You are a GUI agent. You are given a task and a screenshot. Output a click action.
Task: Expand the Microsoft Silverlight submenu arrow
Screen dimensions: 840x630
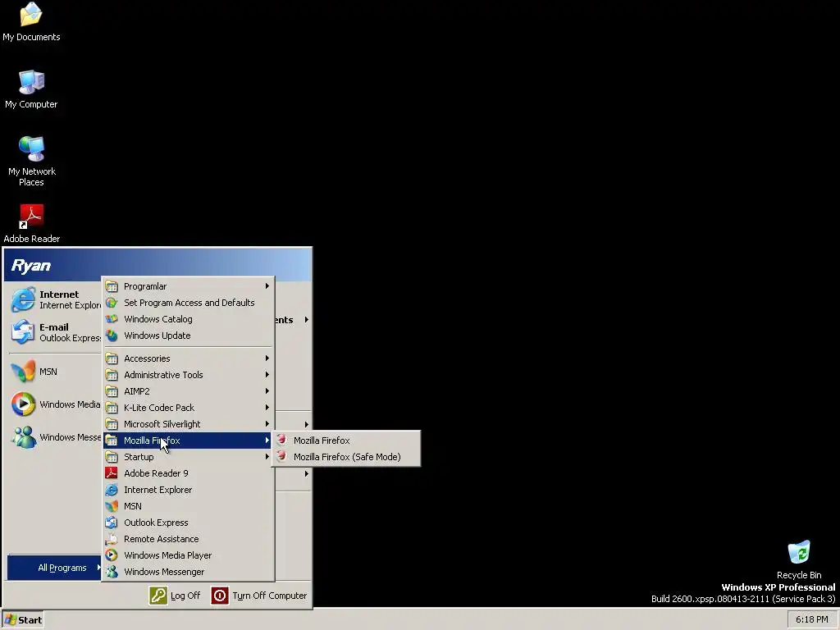(267, 424)
